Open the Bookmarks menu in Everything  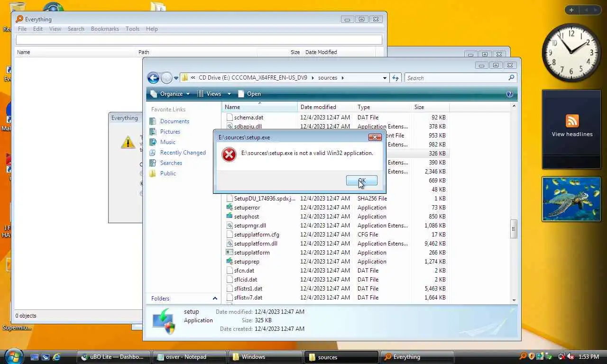pyautogui.click(x=105, y=29)
